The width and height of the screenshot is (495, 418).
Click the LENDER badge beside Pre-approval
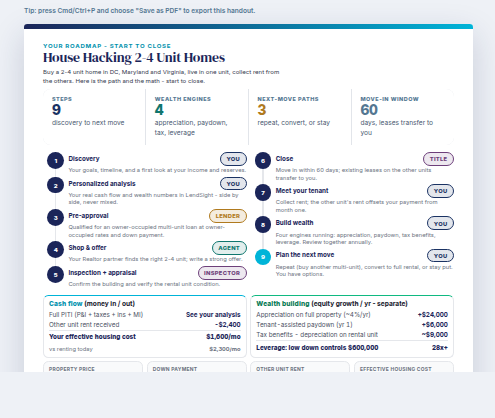click(228, 216)
